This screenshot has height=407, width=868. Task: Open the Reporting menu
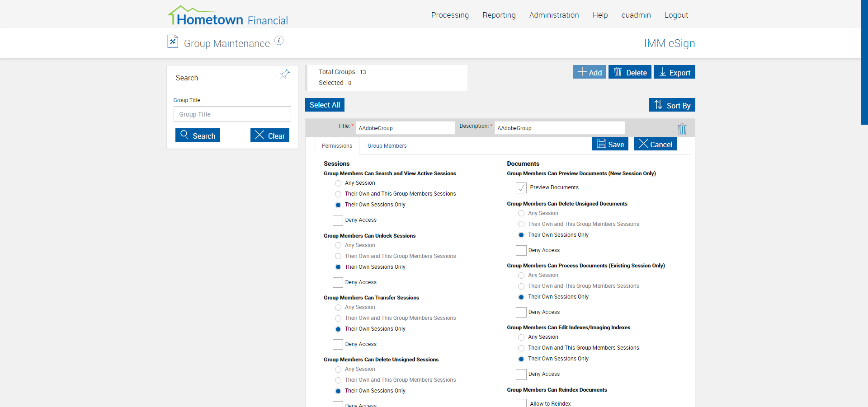(x=499, y=15)
